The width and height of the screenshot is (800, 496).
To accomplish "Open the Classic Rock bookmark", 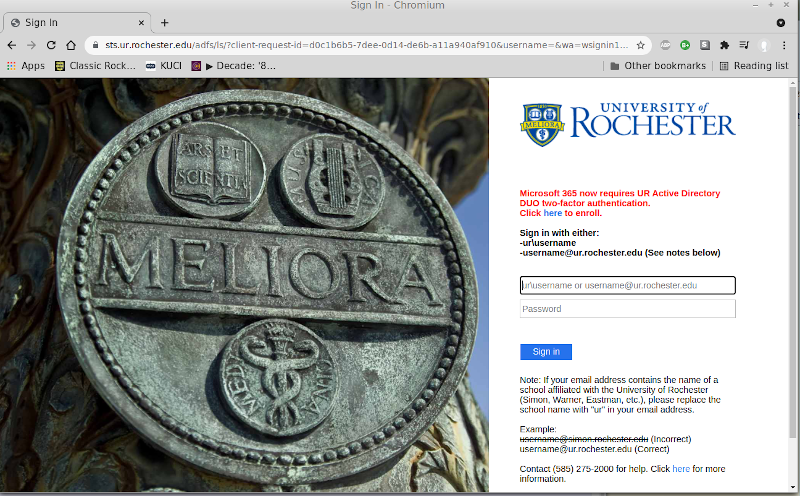I will (94, 66).
